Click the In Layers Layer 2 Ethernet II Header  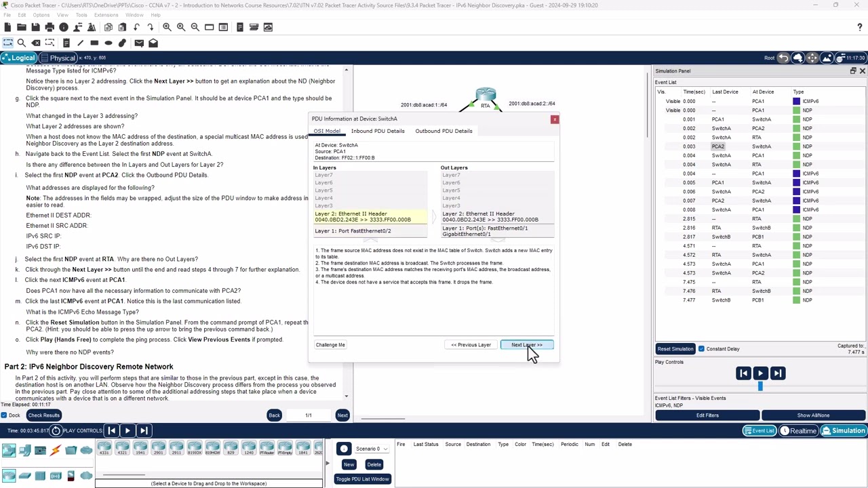tap(370, 217)
